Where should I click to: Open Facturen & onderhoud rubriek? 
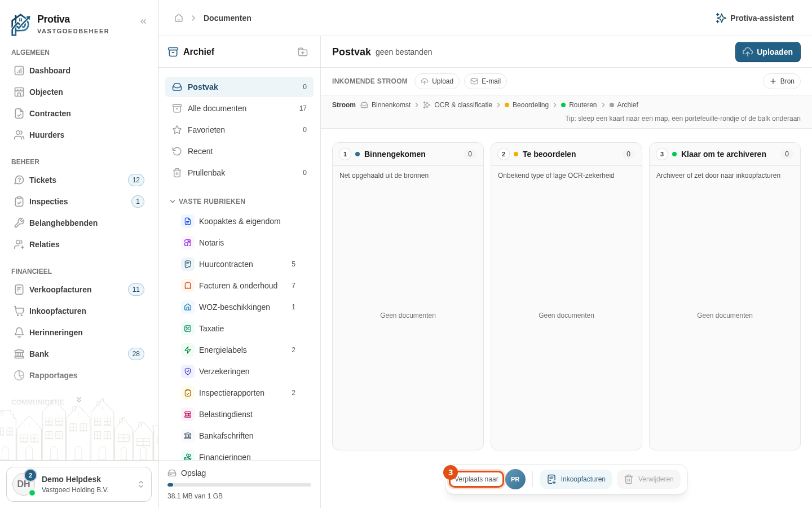(x=239, y=286)
